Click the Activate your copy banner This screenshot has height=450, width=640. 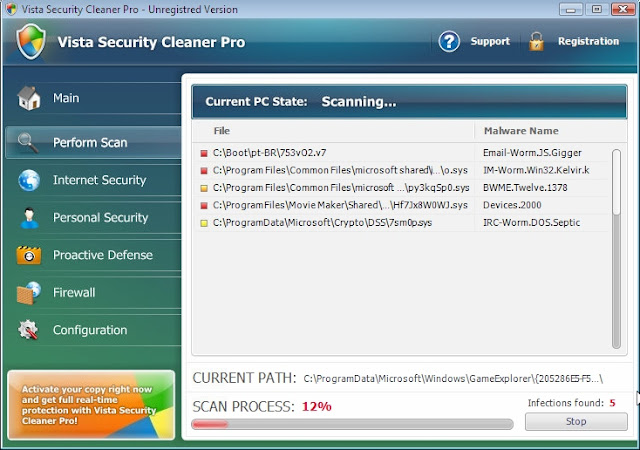click(x=91, y=405)
